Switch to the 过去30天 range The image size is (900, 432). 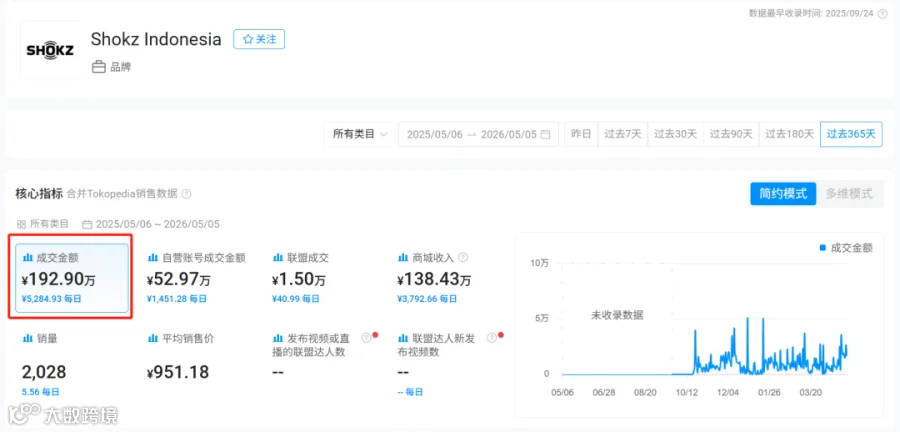pos(676,134)
